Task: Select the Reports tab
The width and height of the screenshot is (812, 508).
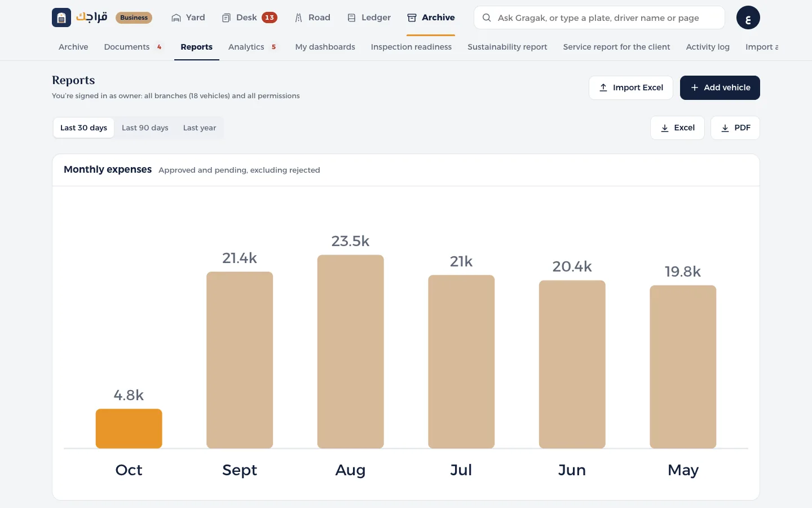Action: click(x=197, y=47)
